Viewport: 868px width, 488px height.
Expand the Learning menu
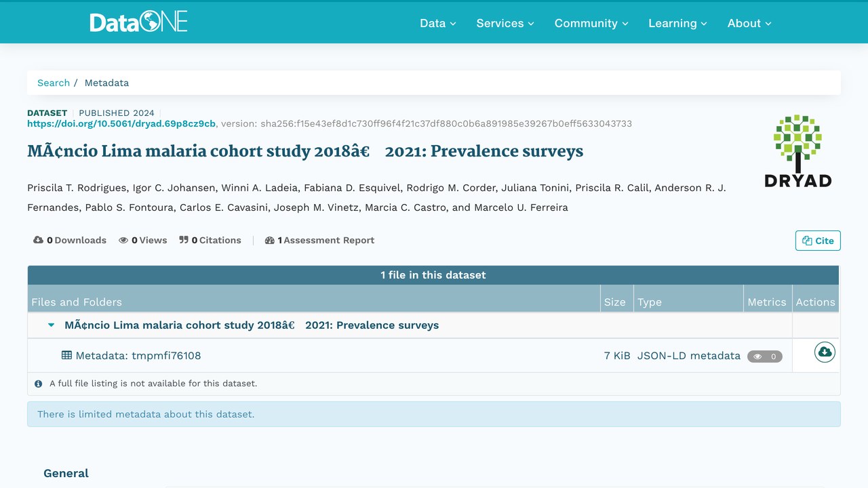[677, 23]
